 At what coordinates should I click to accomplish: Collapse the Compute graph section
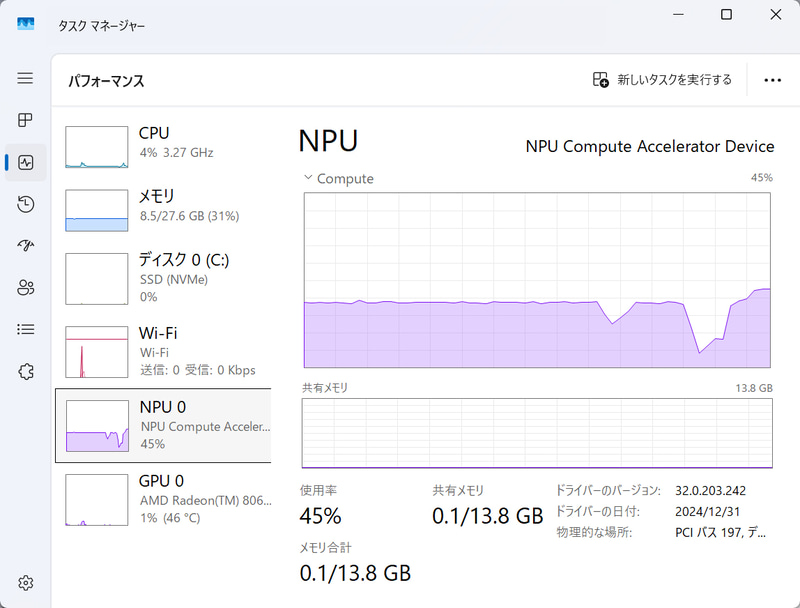pyautogui.click(x=305, y=178)
